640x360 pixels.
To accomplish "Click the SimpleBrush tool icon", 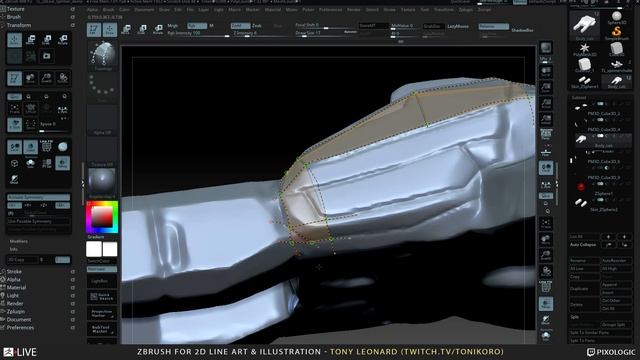I will coord(616,33).
